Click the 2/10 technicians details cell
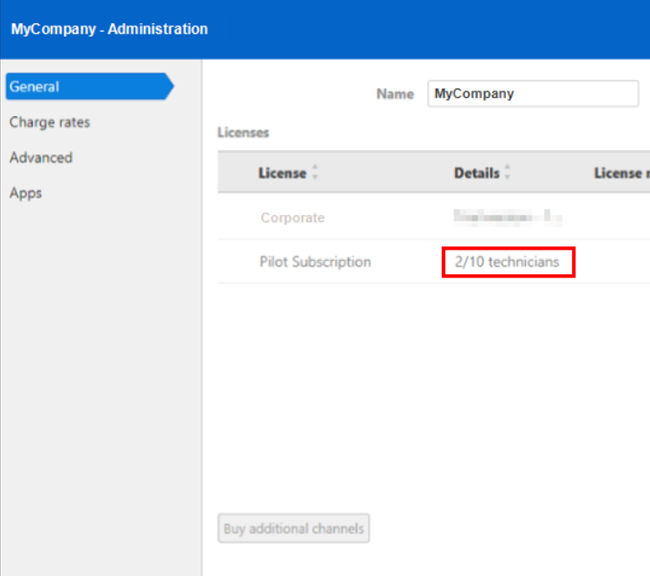The image size is (650, 576). tap(507, 262)
